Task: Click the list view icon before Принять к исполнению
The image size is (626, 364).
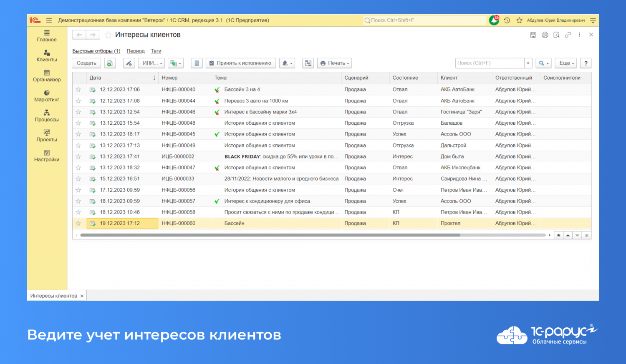Action: pos(197,63)
